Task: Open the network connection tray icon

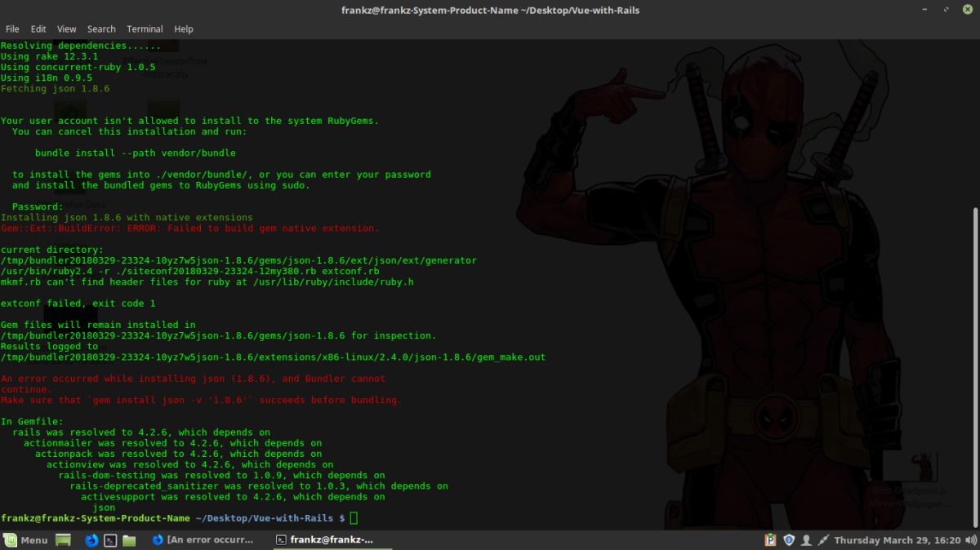Action: [823, 540]
